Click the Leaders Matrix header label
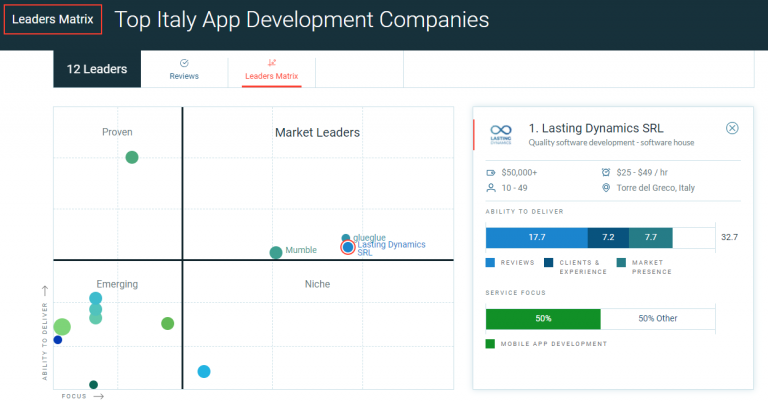Viewport: 768px width, 402px height. coord(53,19)
